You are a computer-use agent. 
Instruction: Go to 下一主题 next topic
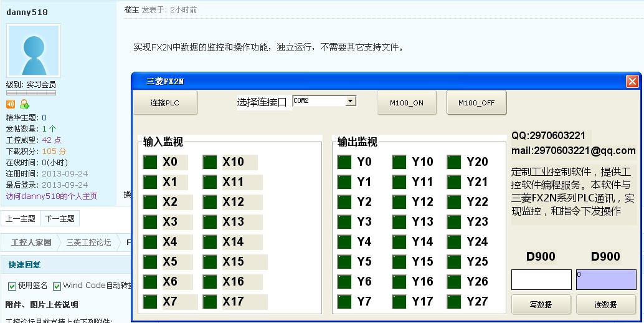point(60,219)
